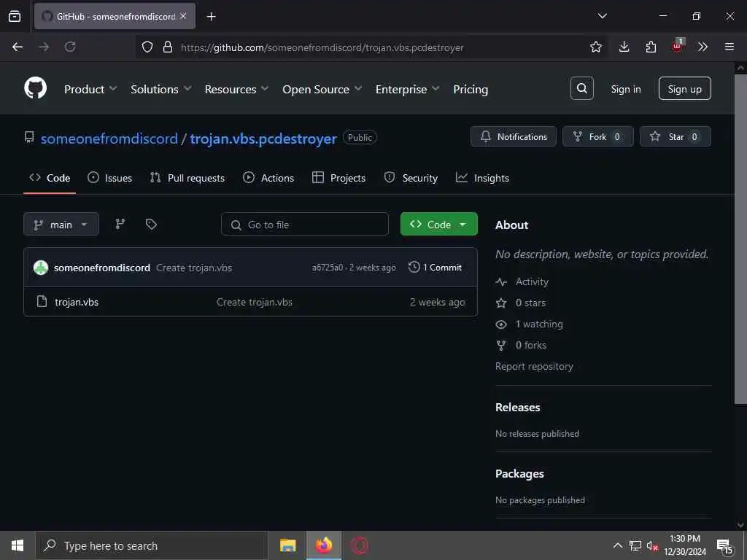
Task: Go back with the browser back arrow
Action: [x=18, y=47]
